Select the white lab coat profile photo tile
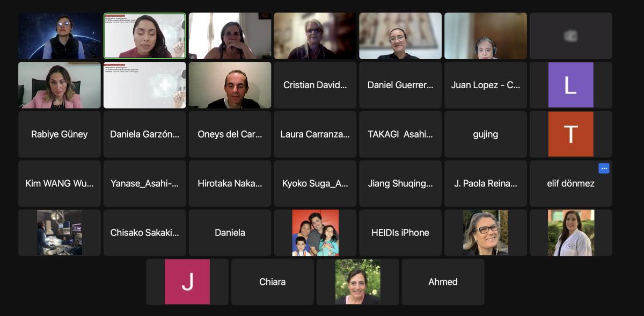Image resolution: width=644 pixels, height=316 pixels. [x=571, y=233]
